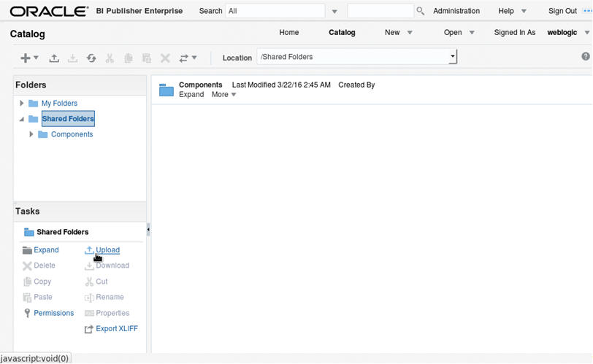This screenshot has width=593, height=364.
Task: Click the Cut scissors icon in the toolbar
Action: coord(110,58)
